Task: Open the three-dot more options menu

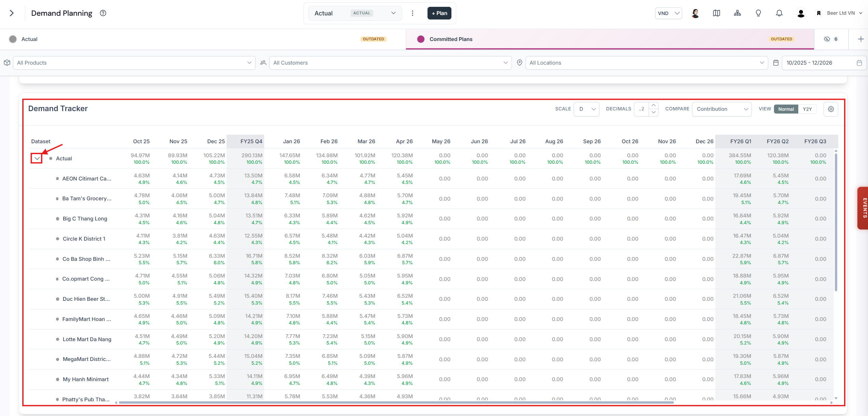Action: [x=412, y=13]
